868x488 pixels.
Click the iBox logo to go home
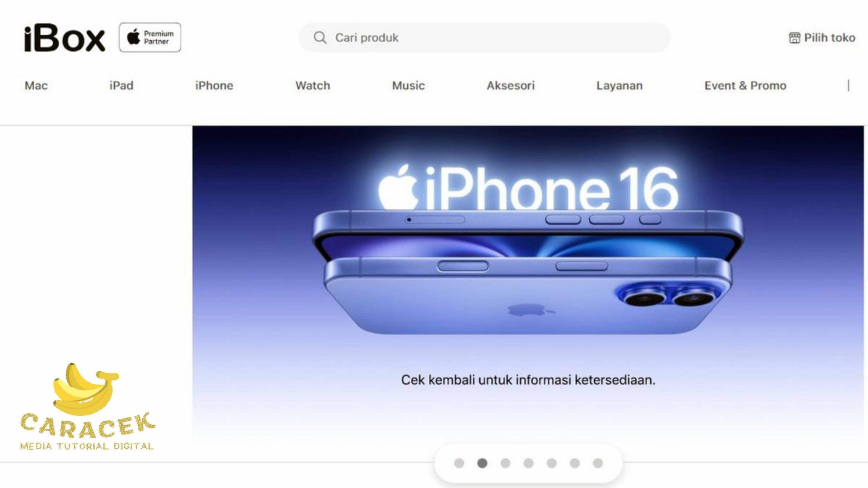(x=64, y=37)
